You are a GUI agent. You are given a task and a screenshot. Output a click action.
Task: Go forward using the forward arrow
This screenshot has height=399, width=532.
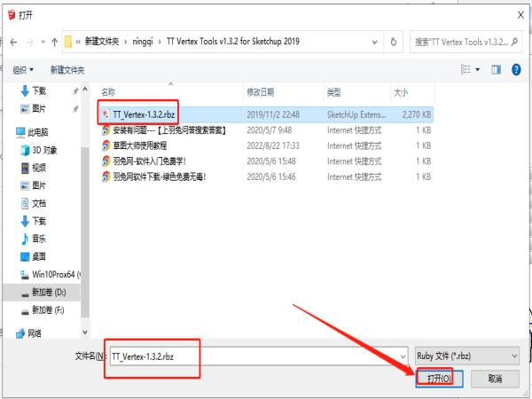[30, 42]
